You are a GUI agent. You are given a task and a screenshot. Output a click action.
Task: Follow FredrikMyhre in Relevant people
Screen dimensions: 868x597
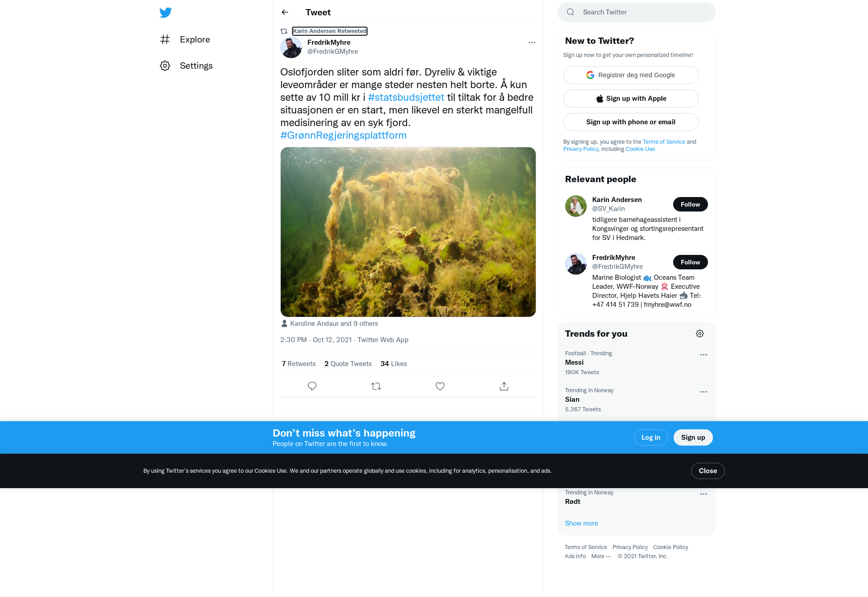(x=690, y=262)
